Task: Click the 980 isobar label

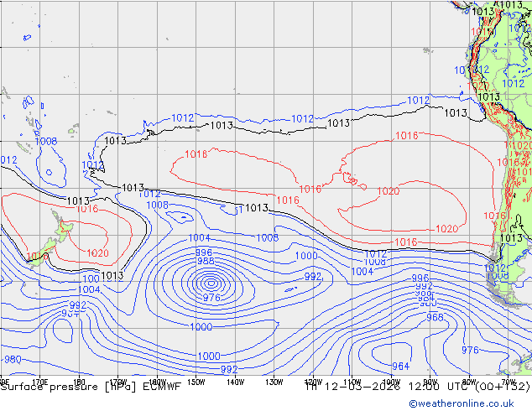Action: [x=13, y=359]
